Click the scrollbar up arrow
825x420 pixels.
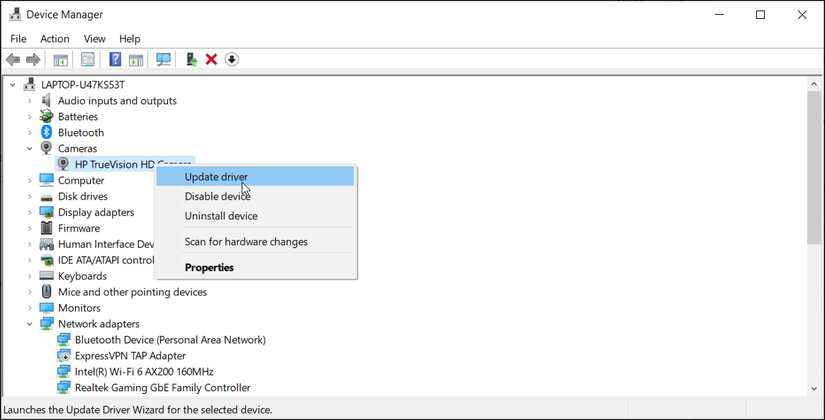pyautogui.click(x=814, y=84)
